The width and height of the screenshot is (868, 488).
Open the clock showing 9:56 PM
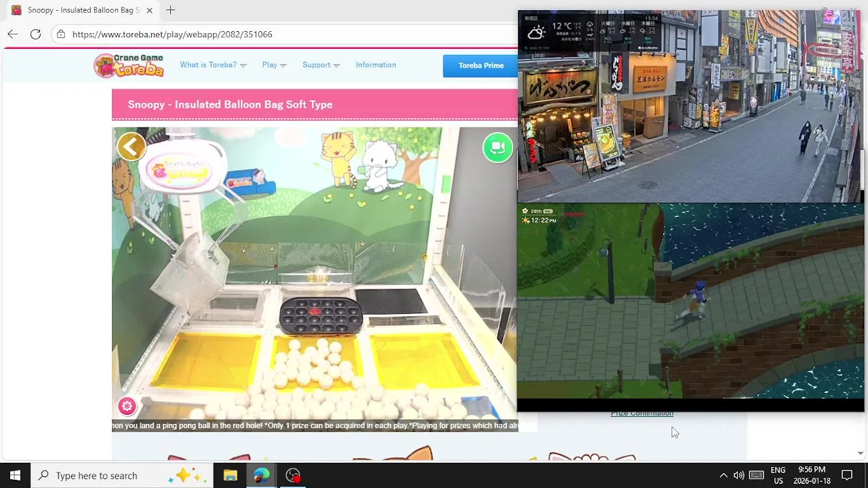coord(812,475)
